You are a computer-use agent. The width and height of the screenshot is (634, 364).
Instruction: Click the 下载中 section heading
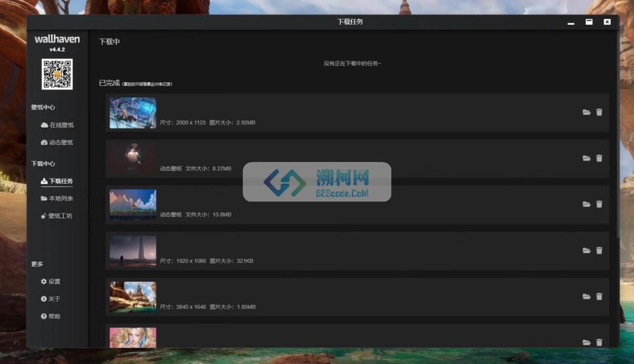(x=109, y=42)
